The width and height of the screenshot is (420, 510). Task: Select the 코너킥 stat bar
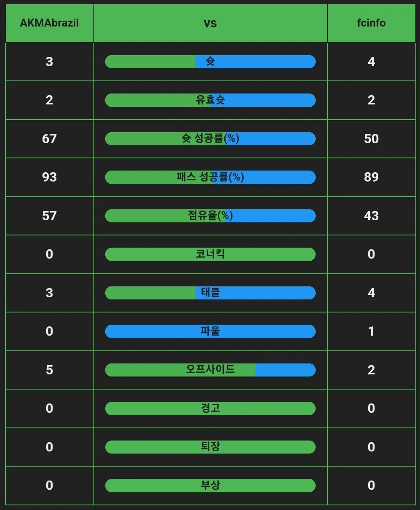pos(210,254)
